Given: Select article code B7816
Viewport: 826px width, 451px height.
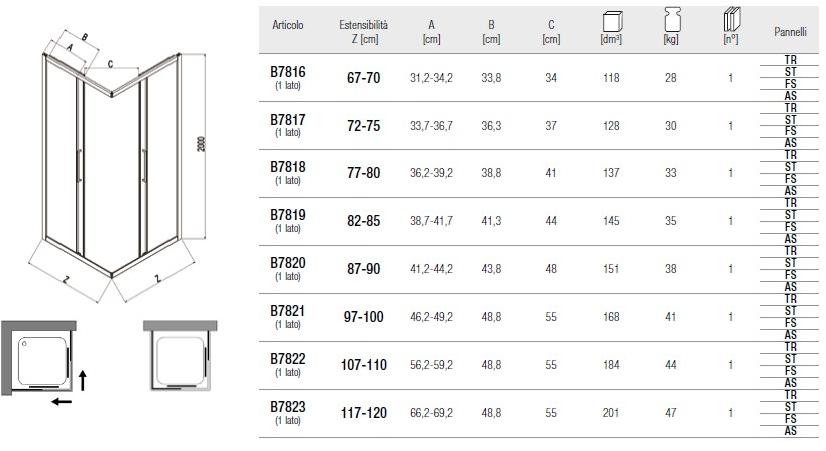Looking at the screenshot, I should click(x=288, y=72).
